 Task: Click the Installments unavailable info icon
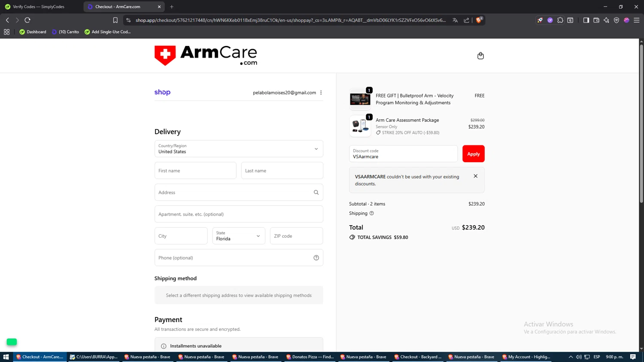[164, 346]
